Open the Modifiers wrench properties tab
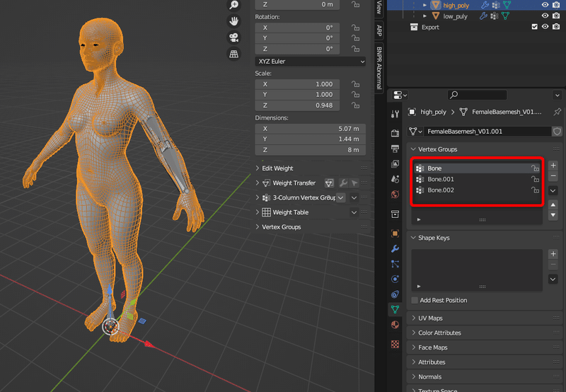This screenshot has width=566, height=392. pos(395,248)
